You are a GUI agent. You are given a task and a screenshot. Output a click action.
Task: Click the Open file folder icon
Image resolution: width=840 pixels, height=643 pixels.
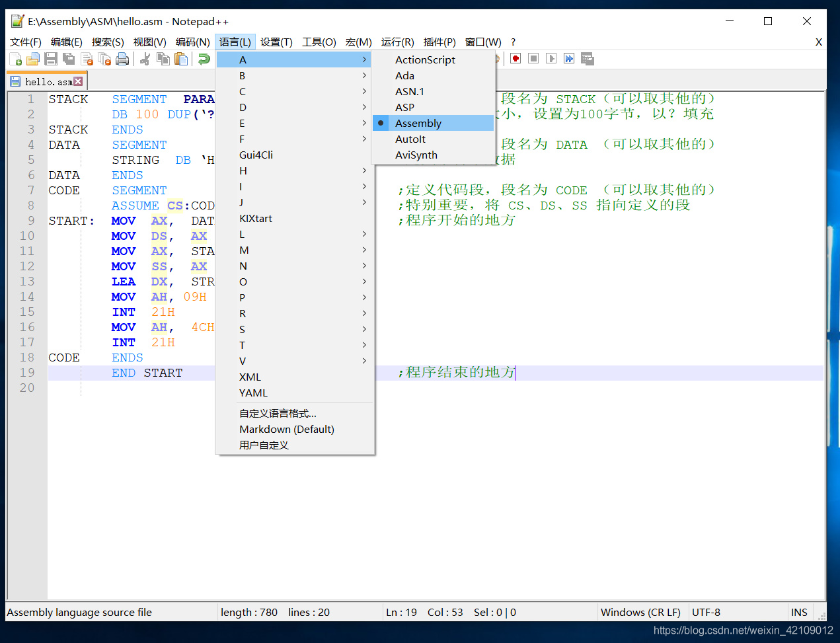tap(32, 59)
